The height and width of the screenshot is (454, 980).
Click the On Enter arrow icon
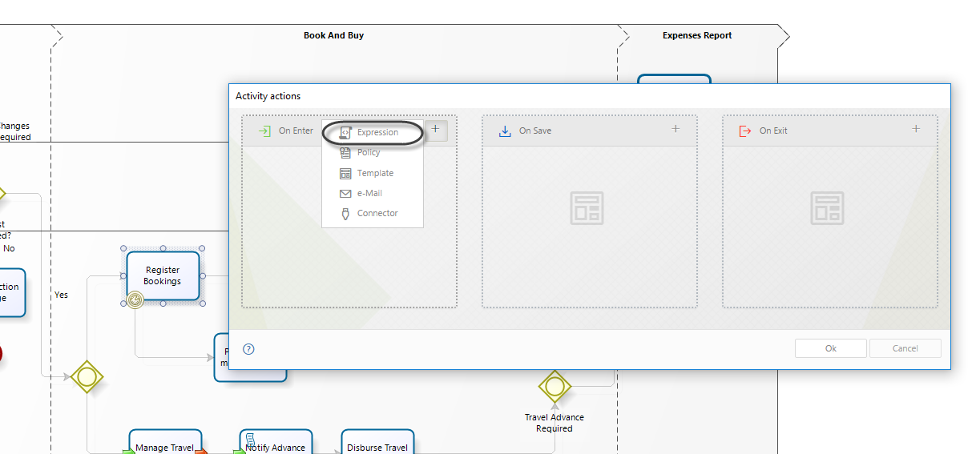pyautogui.click(x=264, y=131)
